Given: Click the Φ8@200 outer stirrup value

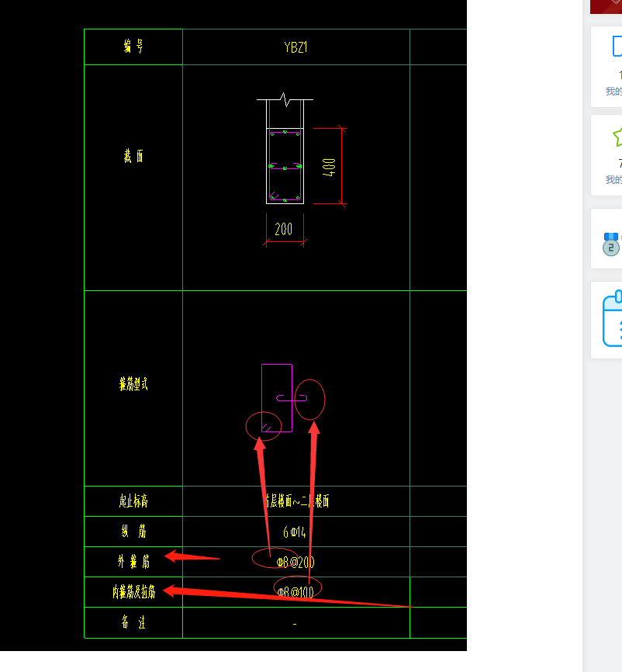Looking at the screenshot, I should coord(295,562).
